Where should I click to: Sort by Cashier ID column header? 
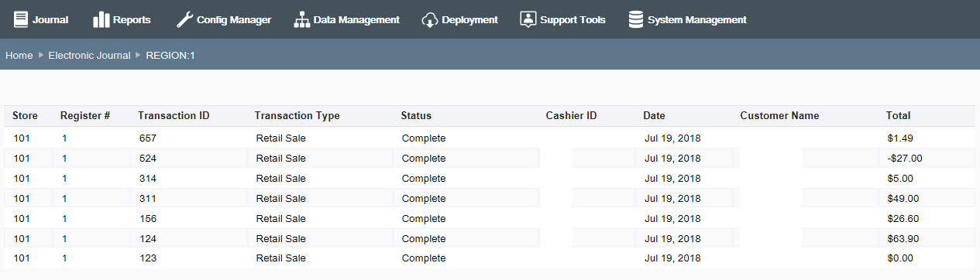(x=571, y=116)
